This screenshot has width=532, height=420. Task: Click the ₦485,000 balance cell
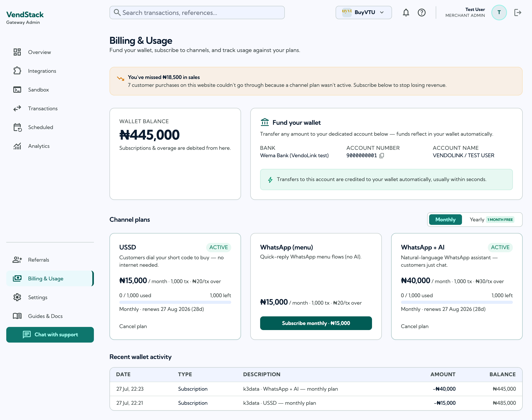[504, 403]
